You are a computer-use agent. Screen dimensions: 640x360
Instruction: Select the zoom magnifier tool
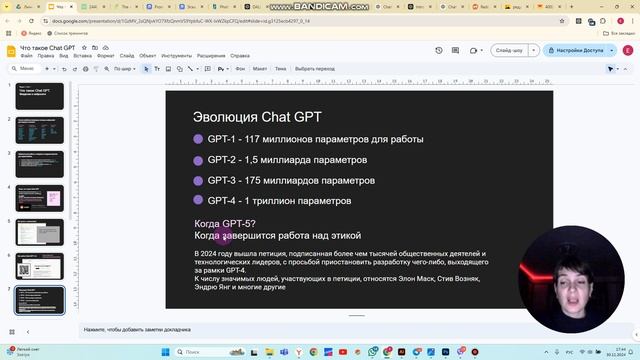(x=107, y=69)
